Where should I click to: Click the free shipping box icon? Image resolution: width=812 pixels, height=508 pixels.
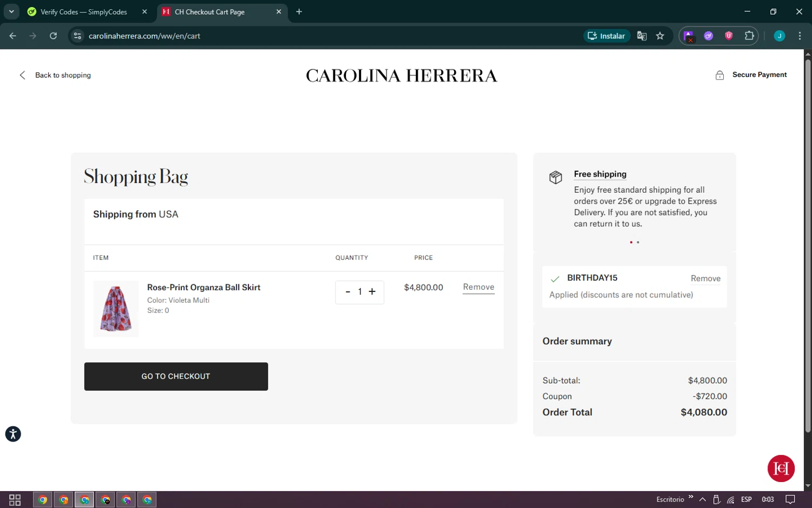click(x=555, y=177)
